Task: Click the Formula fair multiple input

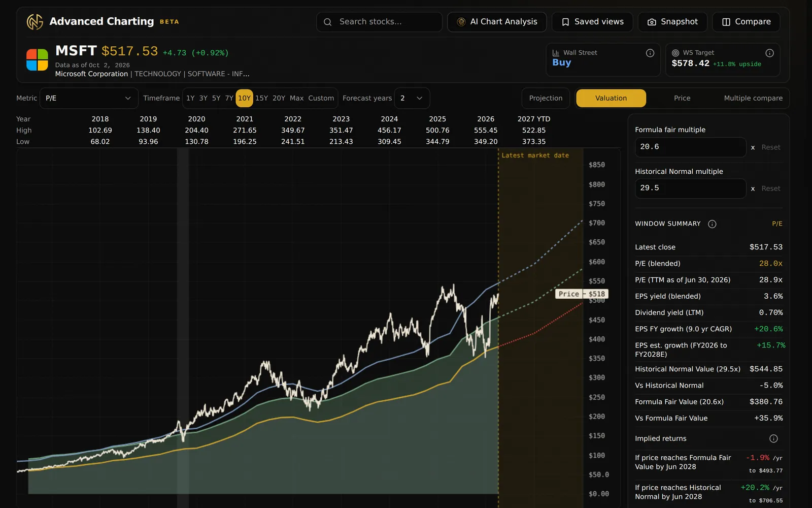Action: coord(690,147)
